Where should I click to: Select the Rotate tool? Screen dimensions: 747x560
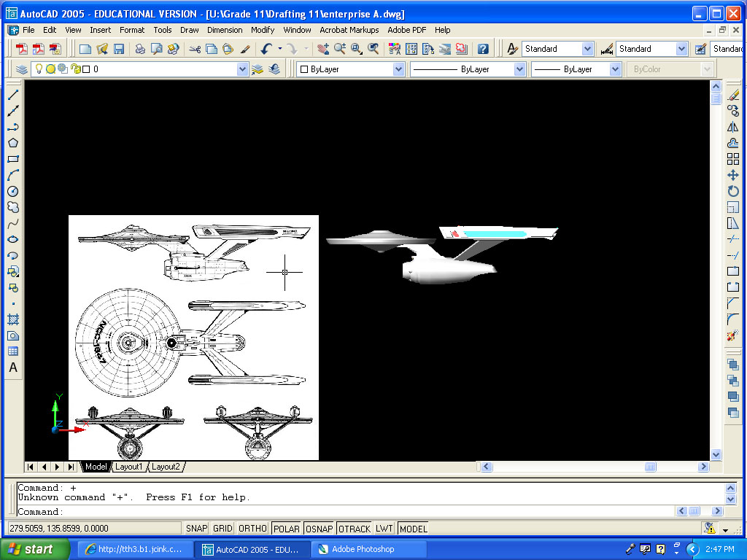point(733,192)
